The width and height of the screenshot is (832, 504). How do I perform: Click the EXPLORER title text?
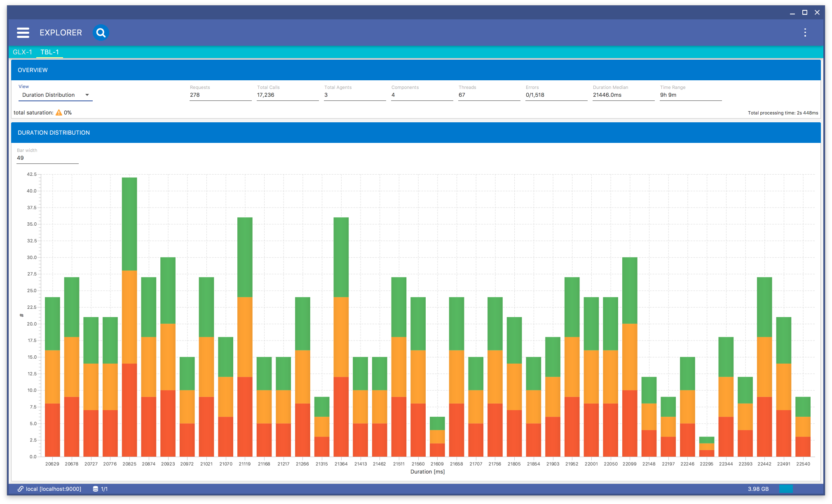coord(61,33)
